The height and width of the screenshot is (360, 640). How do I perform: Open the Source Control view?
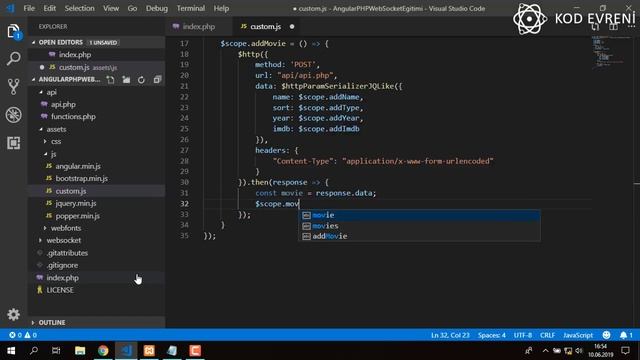coord(13,87)
